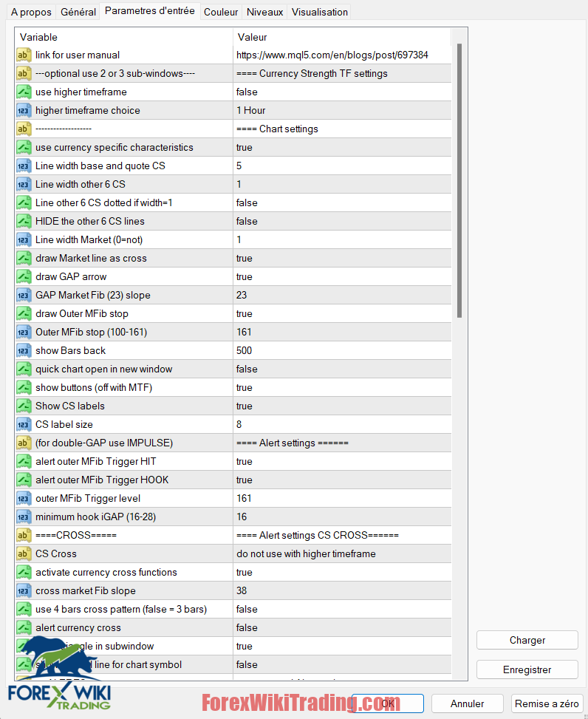Image resolution: width=588 pixels, height=719 pixels.
Task: Open the '1 Hour' higher timeframe choice value
Action: 342,111
